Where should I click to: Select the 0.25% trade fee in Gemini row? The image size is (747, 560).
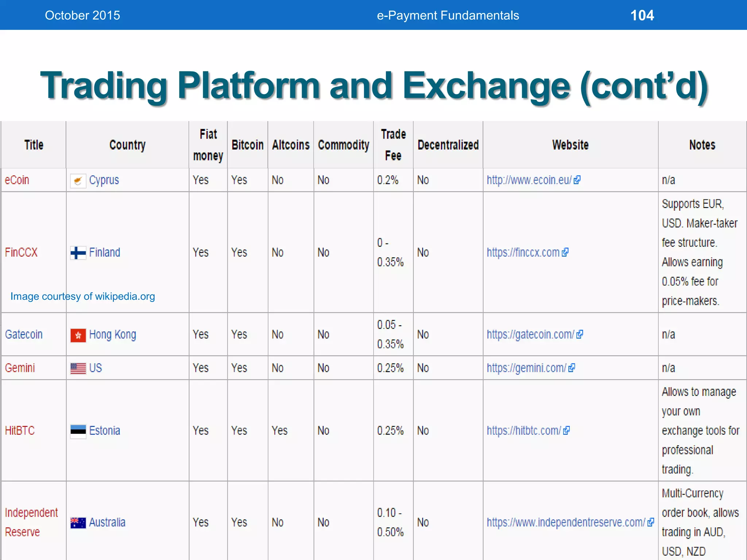tap(393, 368)
